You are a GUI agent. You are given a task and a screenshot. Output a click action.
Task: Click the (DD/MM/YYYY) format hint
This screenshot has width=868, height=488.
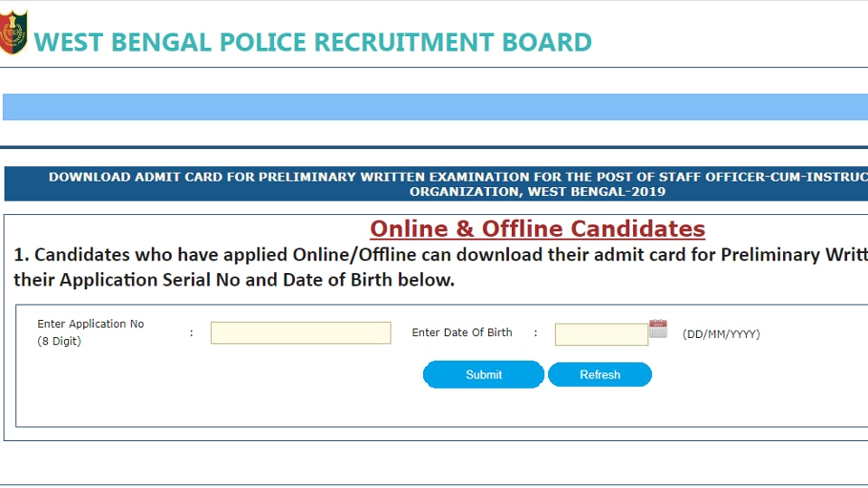pyautogui.click(x=722, y=334)
